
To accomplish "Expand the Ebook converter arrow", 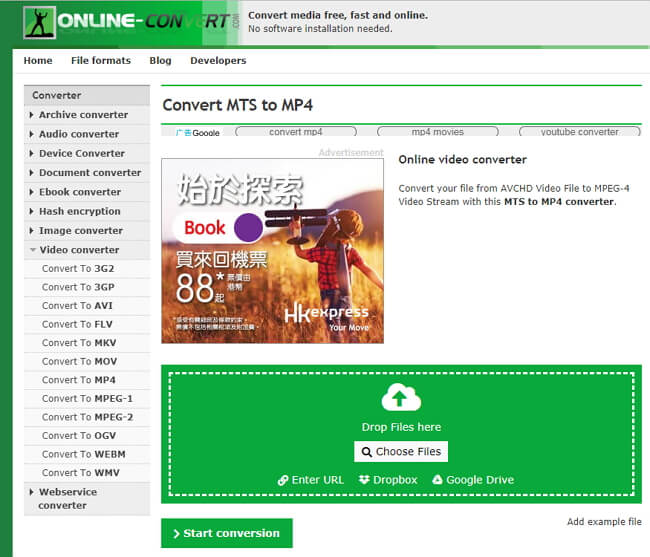I will coord(32,192).
